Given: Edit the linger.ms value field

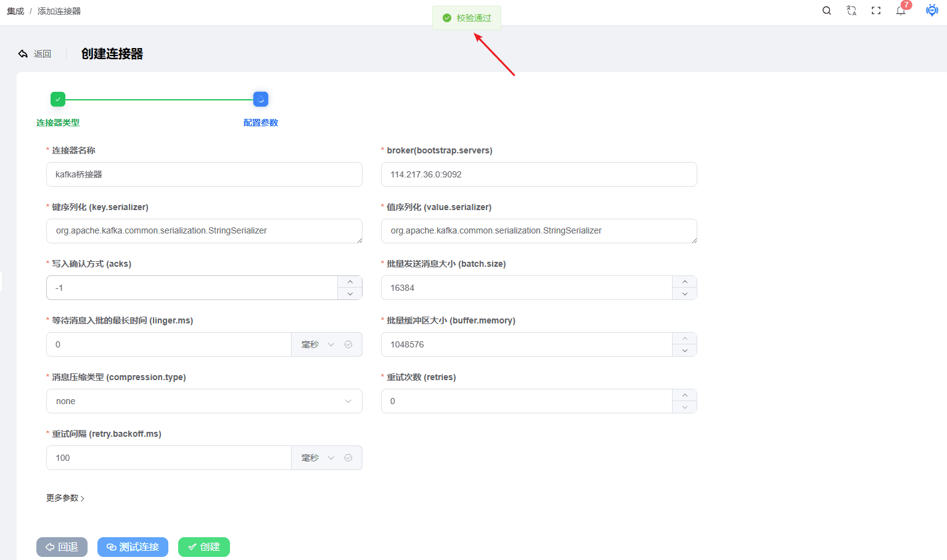Looking at the screenshot, I should coord(168,344).
